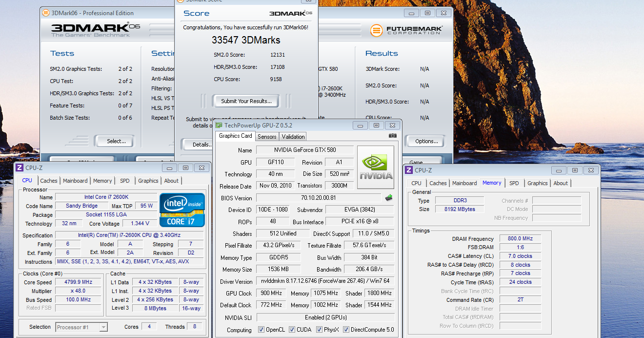Image resolution: width=644 pixels, height=338 pixels.
Task: Open Memory tab in left CPU-Z window
Action: tap(102, 181)
